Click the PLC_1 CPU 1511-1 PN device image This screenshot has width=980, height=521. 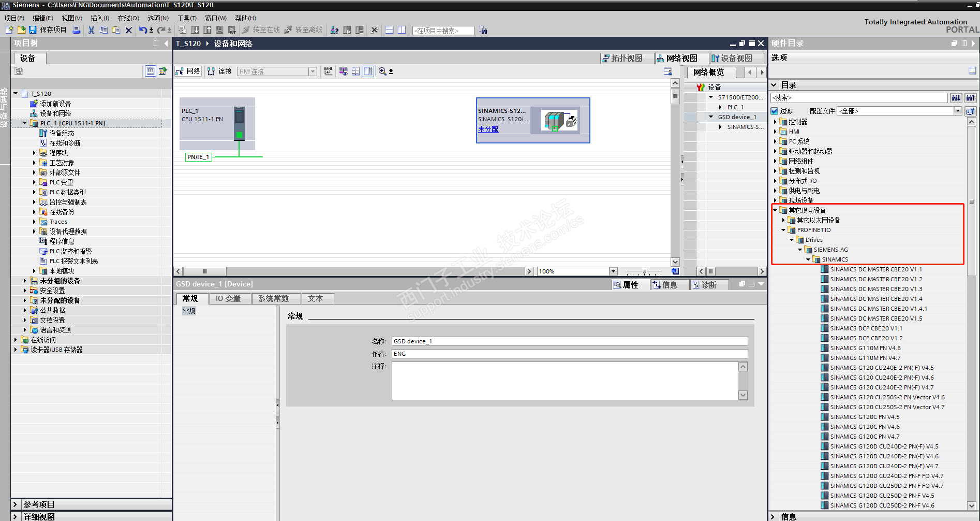pyautogui.click(x=239, y=123)
